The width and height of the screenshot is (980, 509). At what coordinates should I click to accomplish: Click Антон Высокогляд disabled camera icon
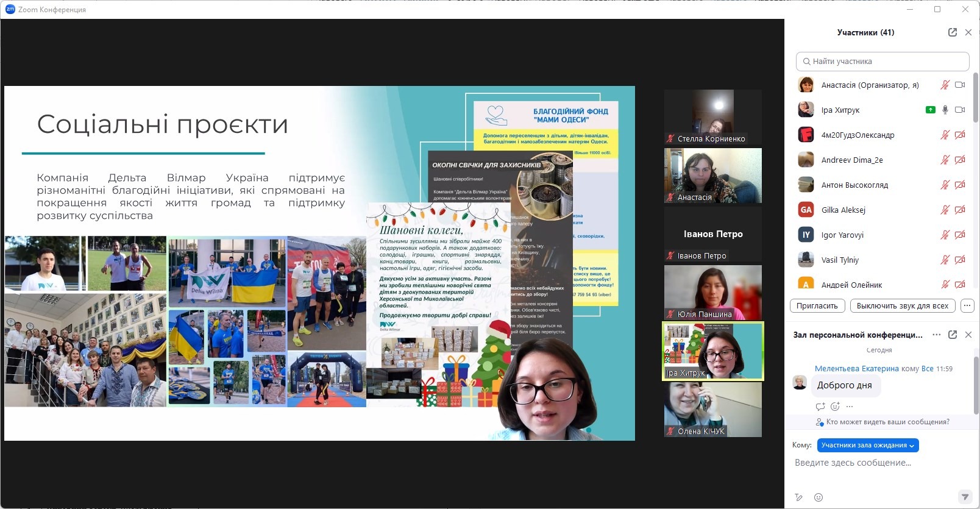tap(960, 185)
